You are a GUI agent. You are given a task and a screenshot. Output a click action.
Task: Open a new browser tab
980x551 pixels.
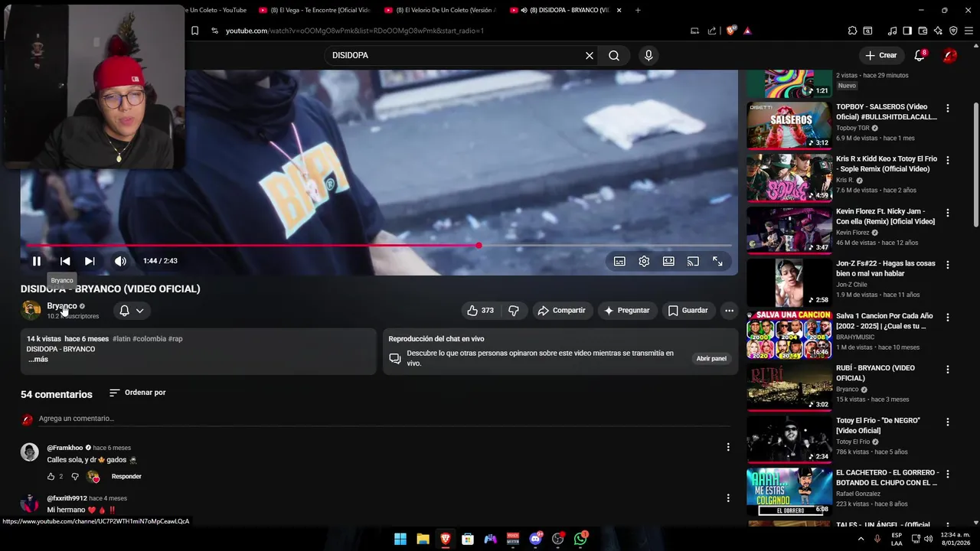(638, 10)
